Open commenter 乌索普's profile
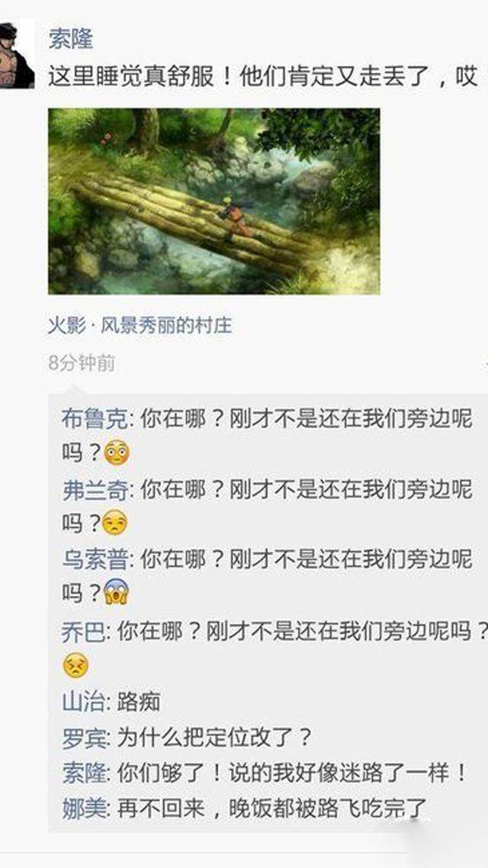Screen dimensions: 488x868 (95, 560)
